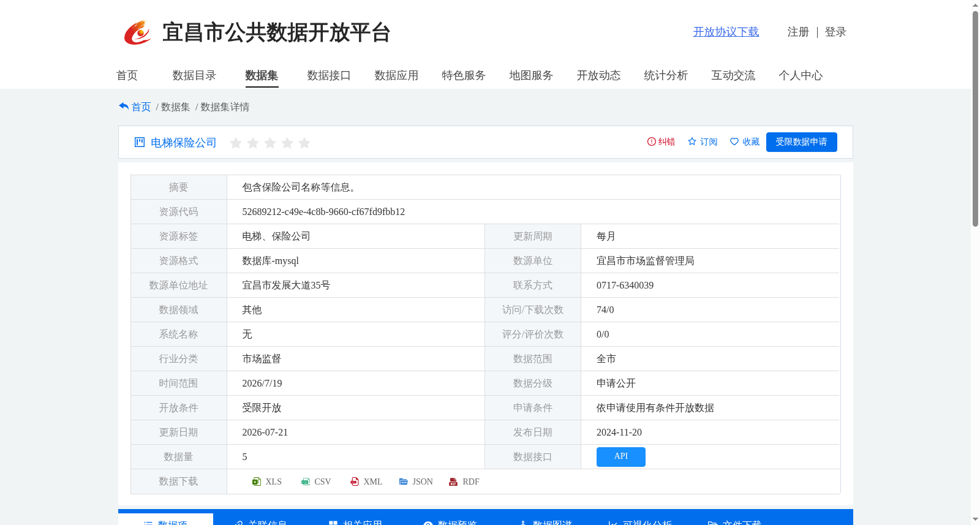Click the dataset icon before 电梯保险公司
Screen dimensions: 980x525
(x=140, y=142)
